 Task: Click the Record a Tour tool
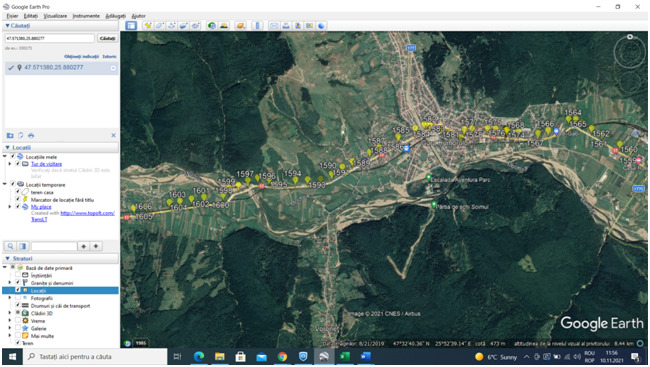(x=196, y=26)
